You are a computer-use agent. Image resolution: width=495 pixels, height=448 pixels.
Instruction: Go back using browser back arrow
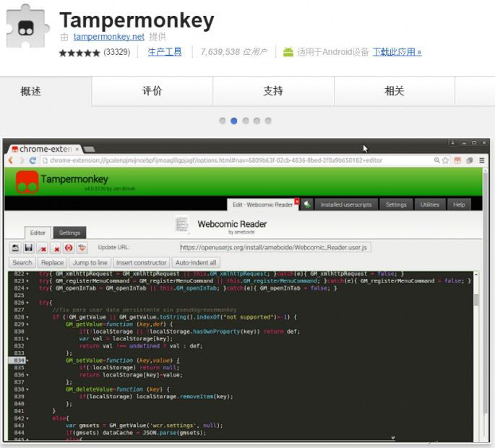11,160
